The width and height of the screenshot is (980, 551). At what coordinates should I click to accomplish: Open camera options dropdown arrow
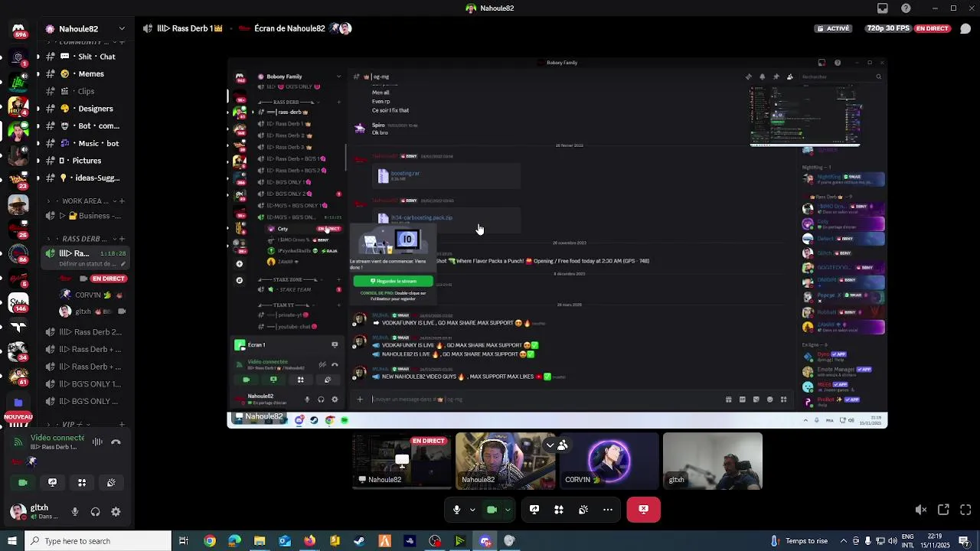coord(508,510)
